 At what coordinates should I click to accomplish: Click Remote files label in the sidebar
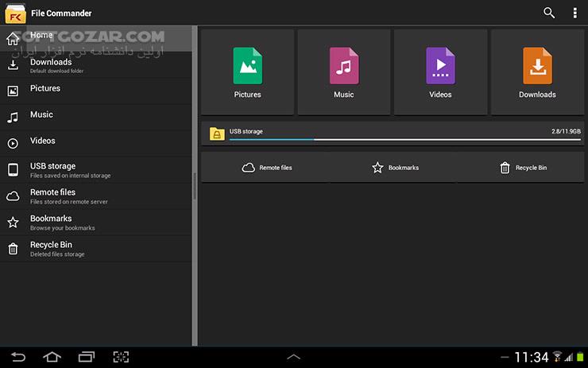point(53,192)
